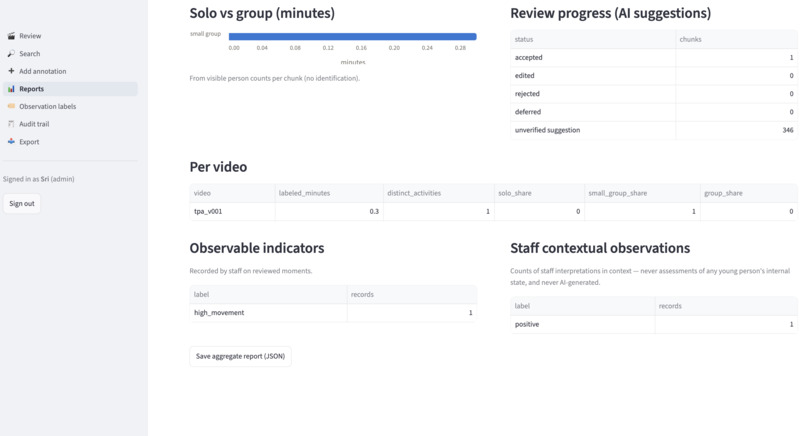The height and width of the screenshot is (436, 806).
Task: Open the Audit trail page
Action: 70,124
